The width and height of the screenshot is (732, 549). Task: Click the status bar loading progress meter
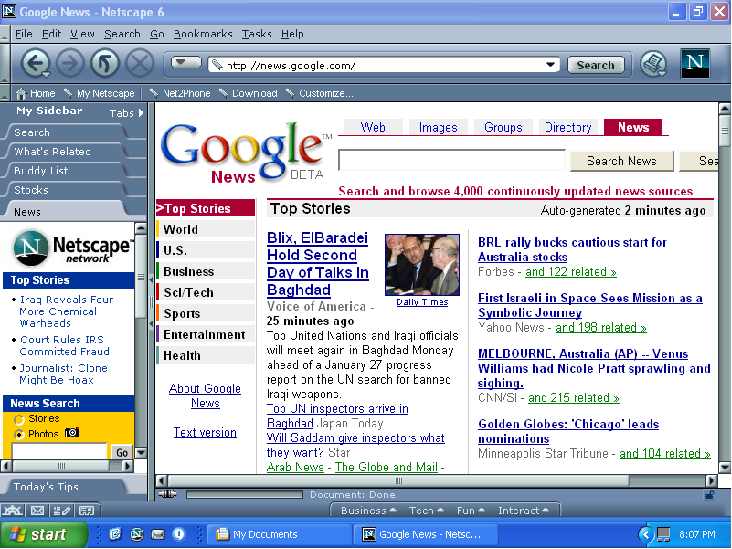pyautogui.click(x=244, y=494)
